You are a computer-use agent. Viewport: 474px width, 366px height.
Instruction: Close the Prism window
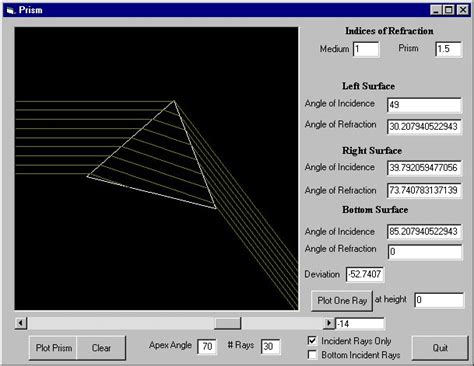pos(463,10)
